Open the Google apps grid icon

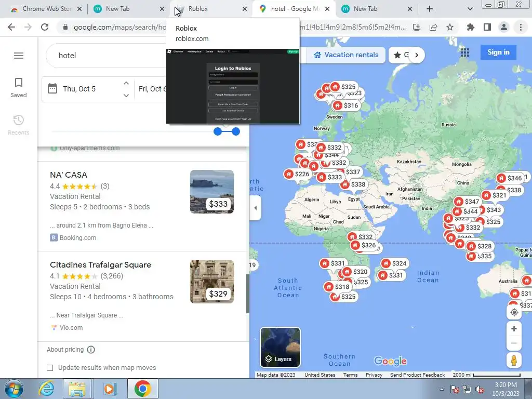pos(465,52)
